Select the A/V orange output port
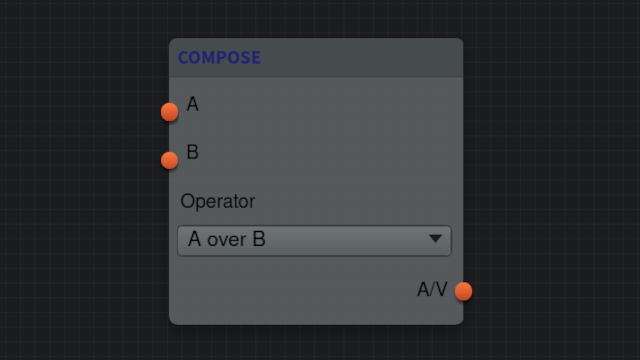 463,291
